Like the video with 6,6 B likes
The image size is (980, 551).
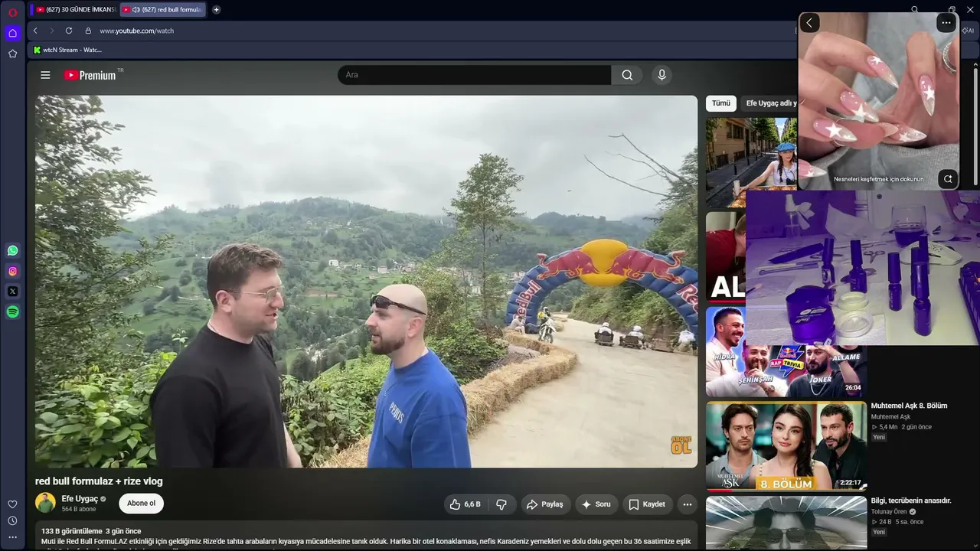pyautogui.click(x=465, y=504)
